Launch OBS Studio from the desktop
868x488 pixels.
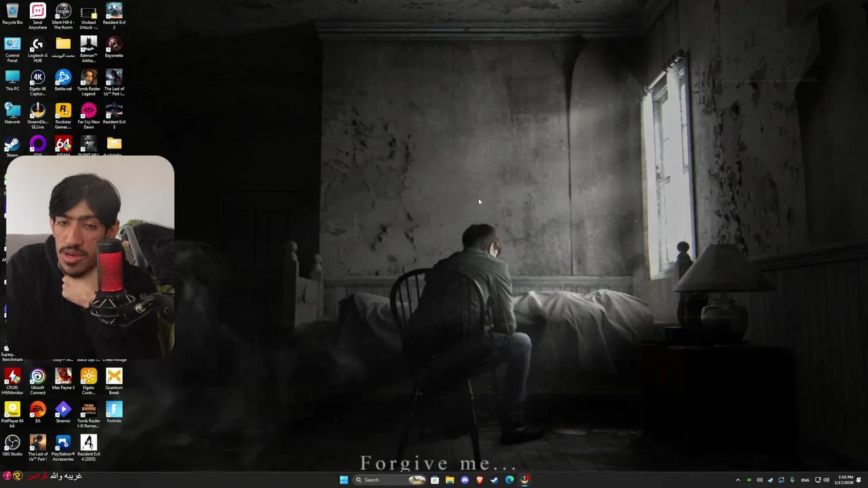coord(12,445)
